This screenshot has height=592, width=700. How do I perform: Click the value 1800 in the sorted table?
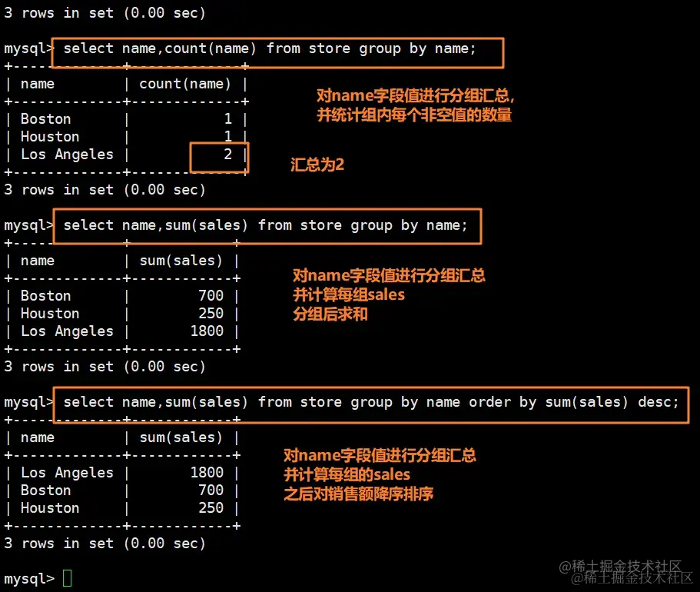click(x=207, y=472)
